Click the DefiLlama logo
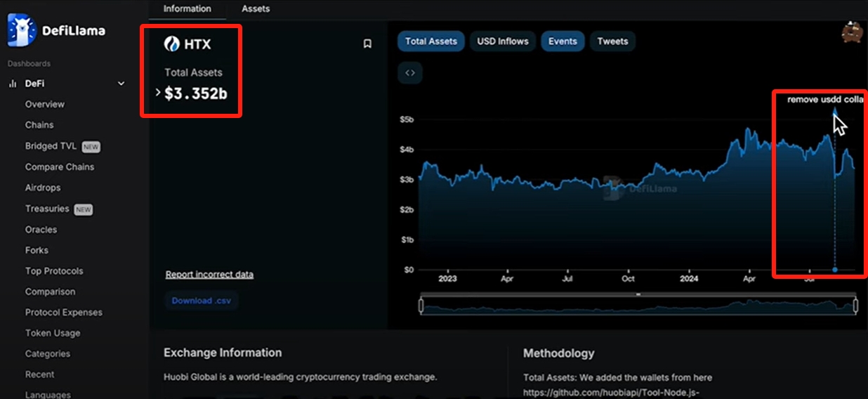Image resolution: width=868 pixels, height=399 pixels. click(56, 30)
